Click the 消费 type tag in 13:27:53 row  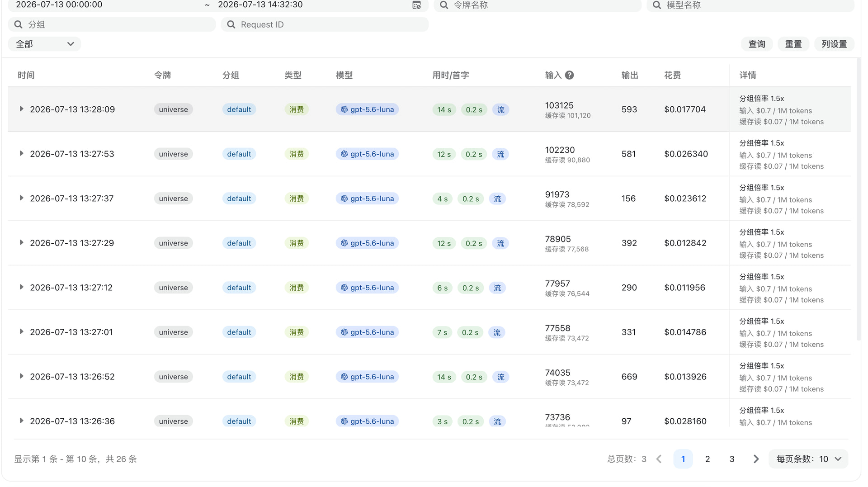pos(297,154)
